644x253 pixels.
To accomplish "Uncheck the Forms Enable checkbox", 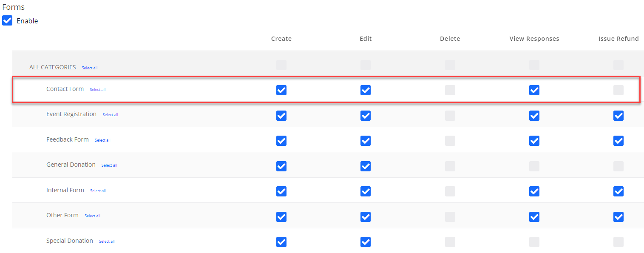I will (x=7, y=20).
